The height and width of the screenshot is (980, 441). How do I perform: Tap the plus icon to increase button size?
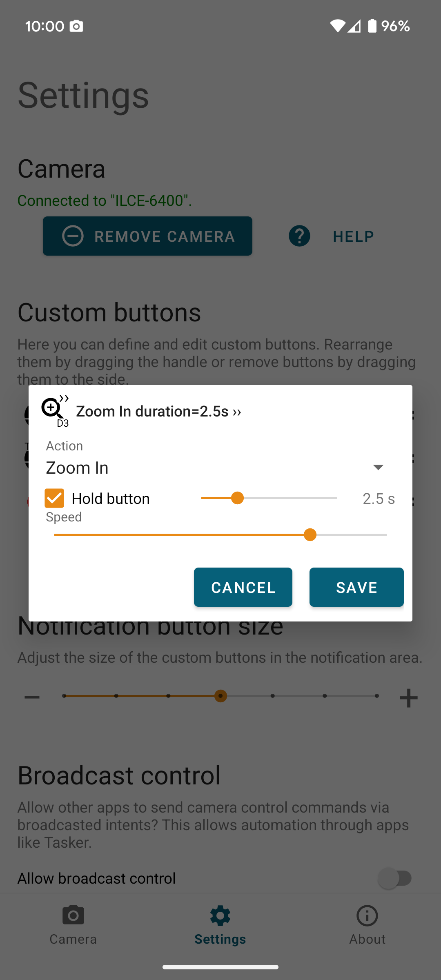point(408,697)
